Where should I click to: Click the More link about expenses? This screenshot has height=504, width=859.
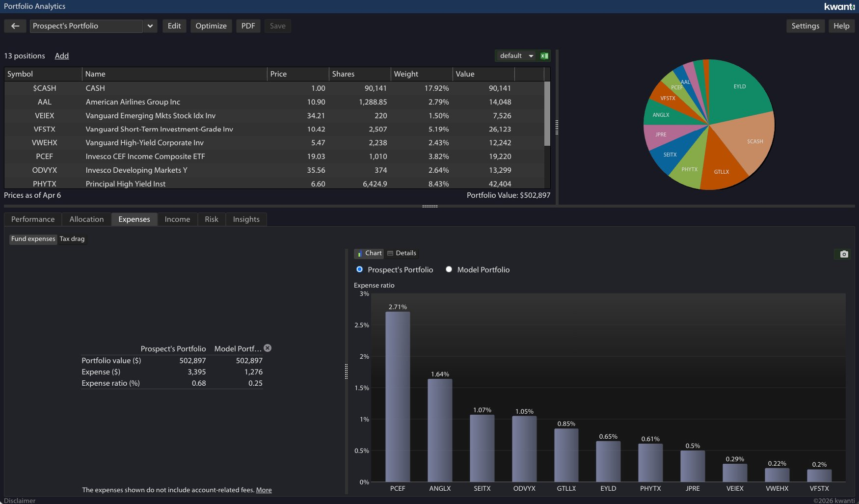(264, 490)
